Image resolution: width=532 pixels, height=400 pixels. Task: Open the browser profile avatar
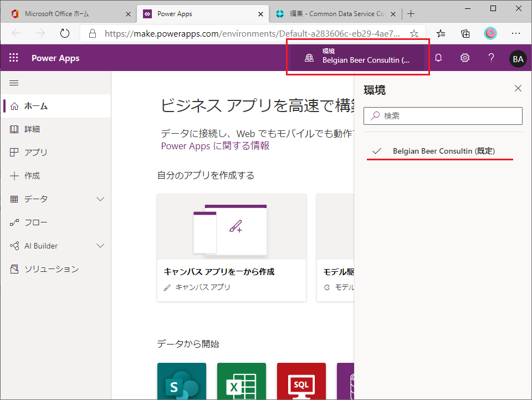pyautogui.click(x=490, y=33)
